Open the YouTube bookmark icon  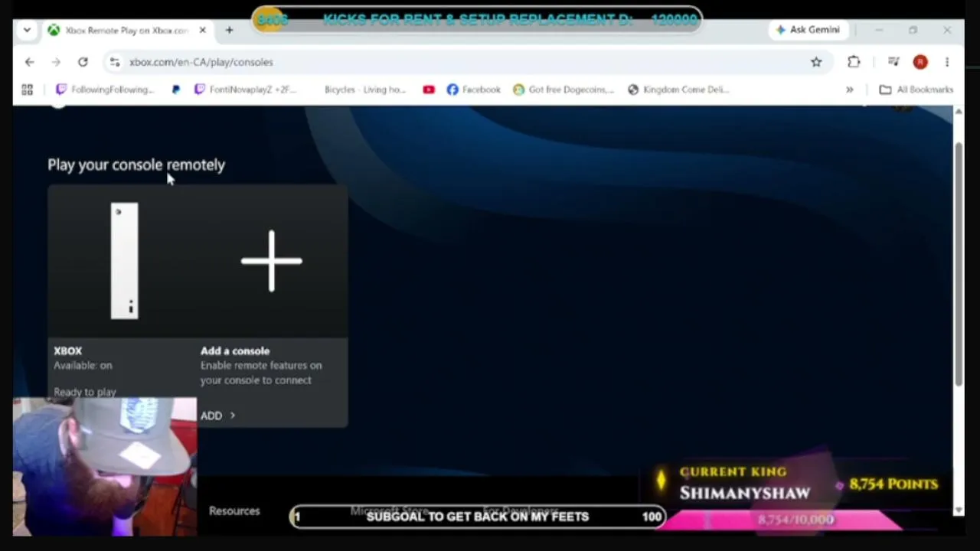pyautogui.click(x=429, y=90)
